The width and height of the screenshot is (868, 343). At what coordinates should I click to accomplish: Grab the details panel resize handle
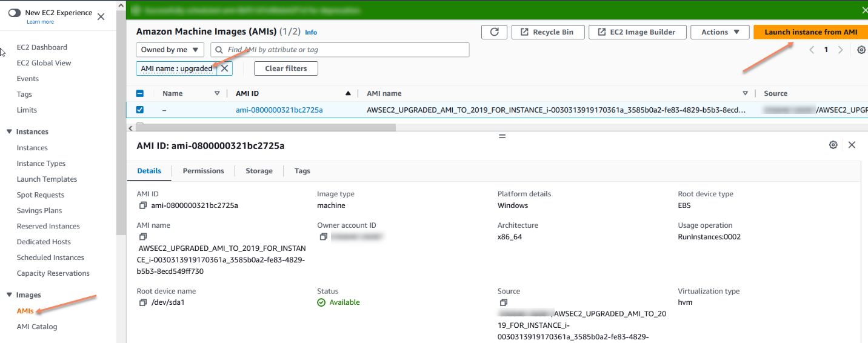point(502,136)
